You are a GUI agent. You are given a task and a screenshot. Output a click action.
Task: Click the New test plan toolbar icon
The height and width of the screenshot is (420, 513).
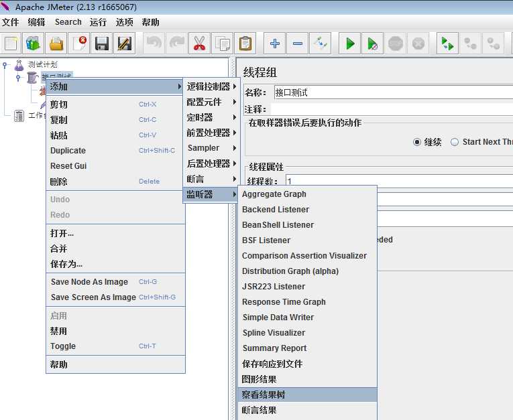11,43
